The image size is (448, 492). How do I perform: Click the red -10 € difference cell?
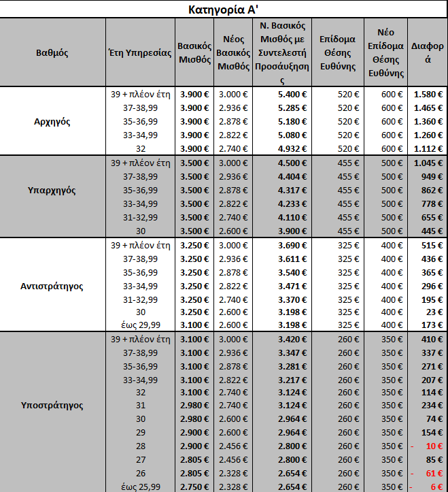point(428,446)
